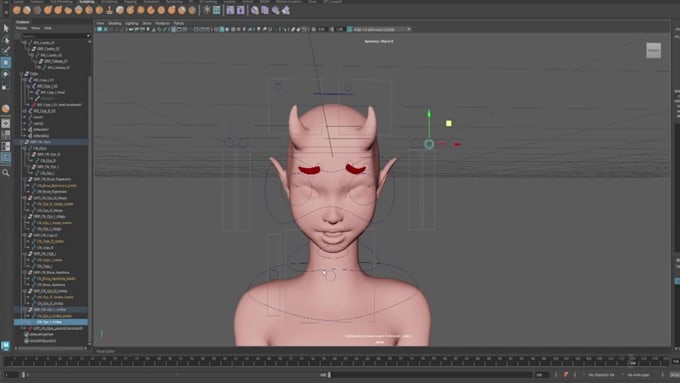The width and height of the screenshot is (680, 383).
Task: Select curve1 in the Outliner
Action: (38, 117)
